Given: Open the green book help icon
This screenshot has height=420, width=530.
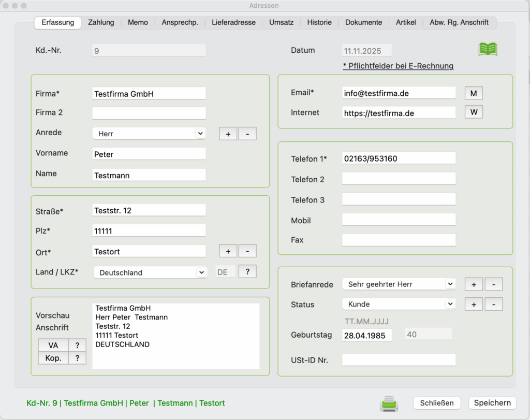Looking at the screenshot, I should 488,49.
